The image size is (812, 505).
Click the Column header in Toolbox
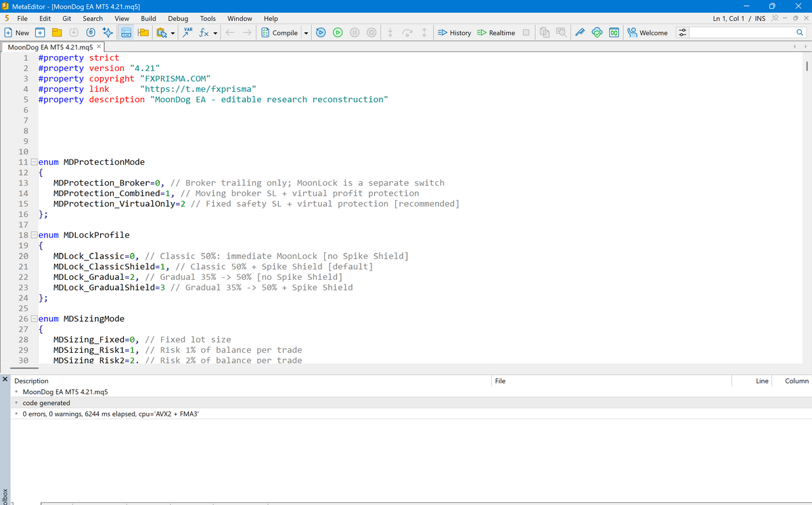[x=796, y=381]
